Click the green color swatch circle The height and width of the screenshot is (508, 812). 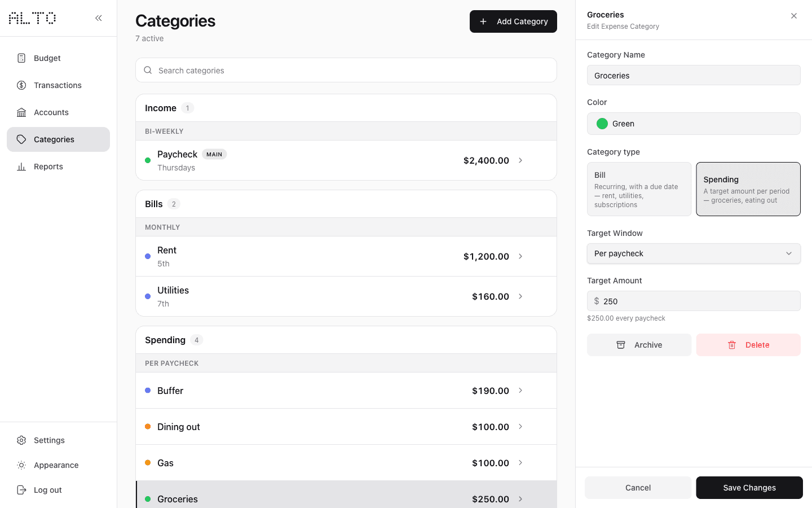coord(602,124)
